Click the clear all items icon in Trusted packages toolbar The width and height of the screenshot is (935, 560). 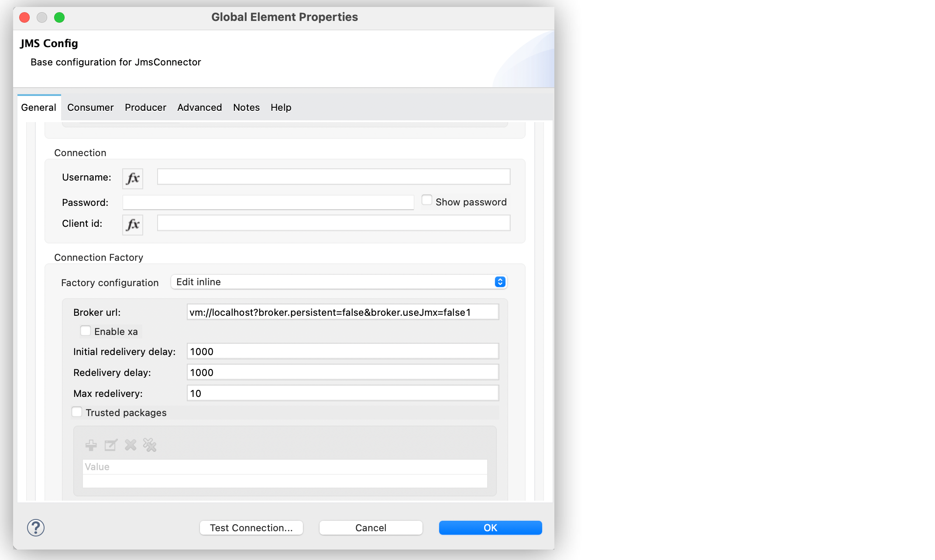pyautogui.click(x=149, y=445)
